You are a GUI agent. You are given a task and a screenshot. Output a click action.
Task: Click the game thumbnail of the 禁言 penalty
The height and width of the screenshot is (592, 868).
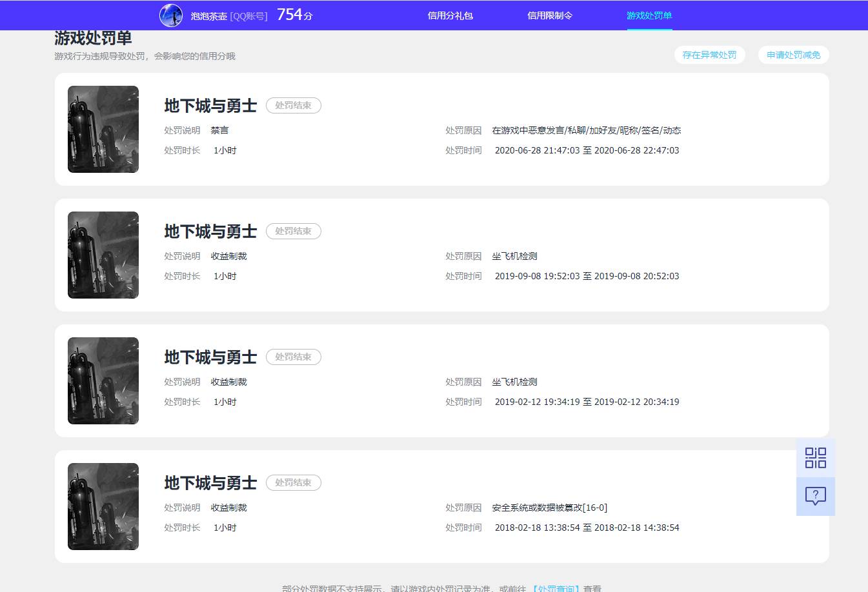coord(103,129)
